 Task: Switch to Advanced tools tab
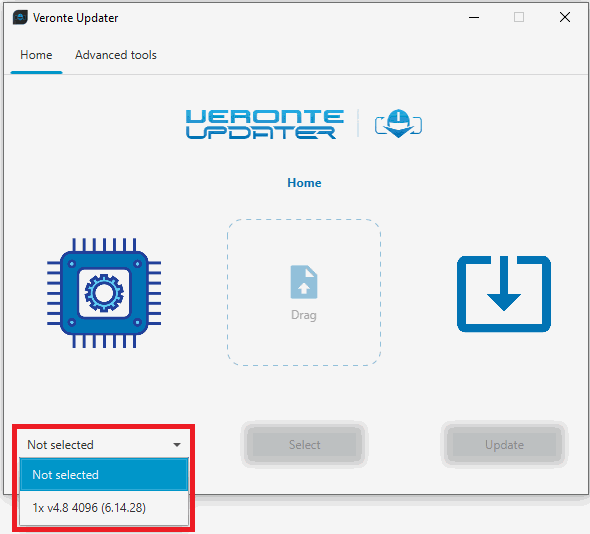(x=116, y=55)
